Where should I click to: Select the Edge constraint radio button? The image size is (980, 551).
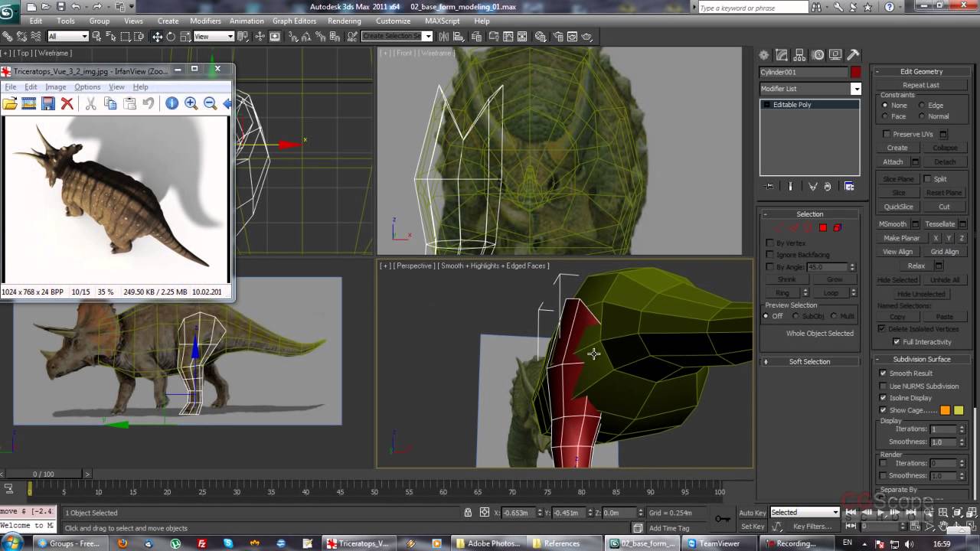tap(921, 106)
